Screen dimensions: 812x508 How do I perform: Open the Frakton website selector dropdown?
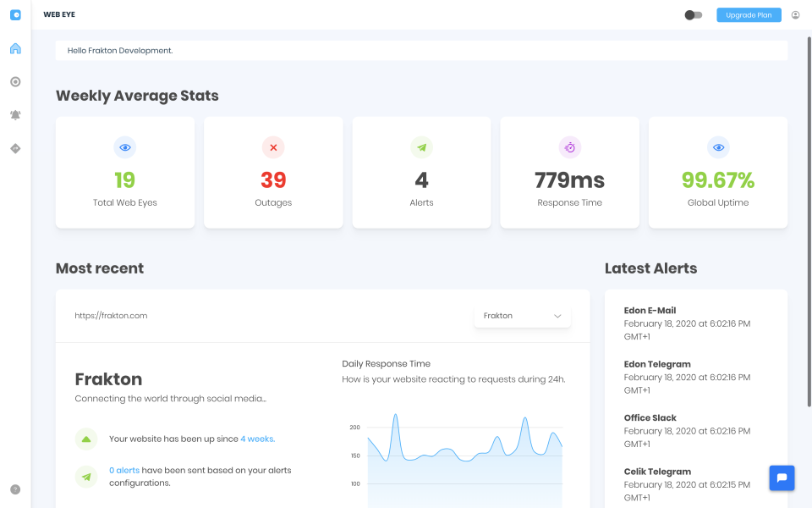coord(522,315)
